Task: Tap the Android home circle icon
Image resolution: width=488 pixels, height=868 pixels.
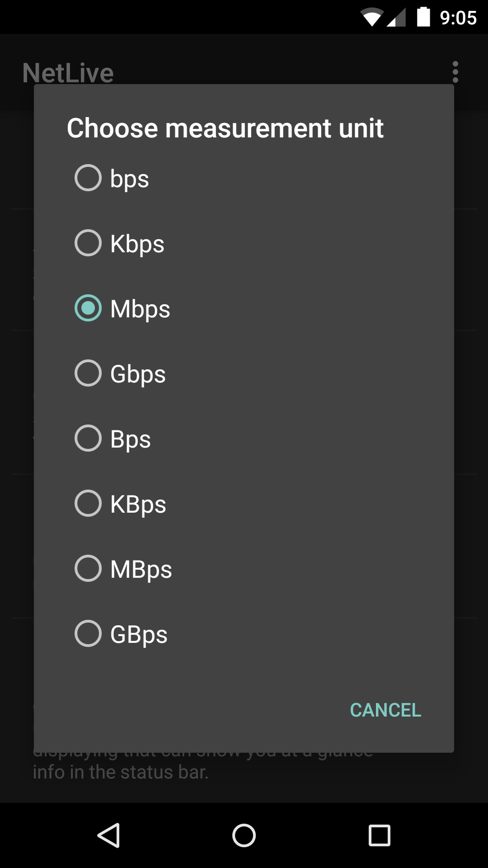Action: pyautogui.click(x=244, y=835)
